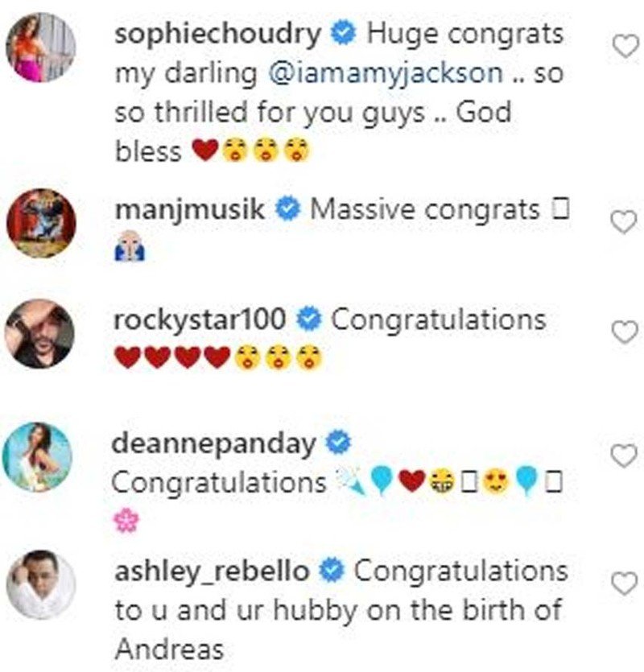The height and width of the screenshot is (672, 644).
Task: Click ashley_rebello's profile picture
Action: 40,584
